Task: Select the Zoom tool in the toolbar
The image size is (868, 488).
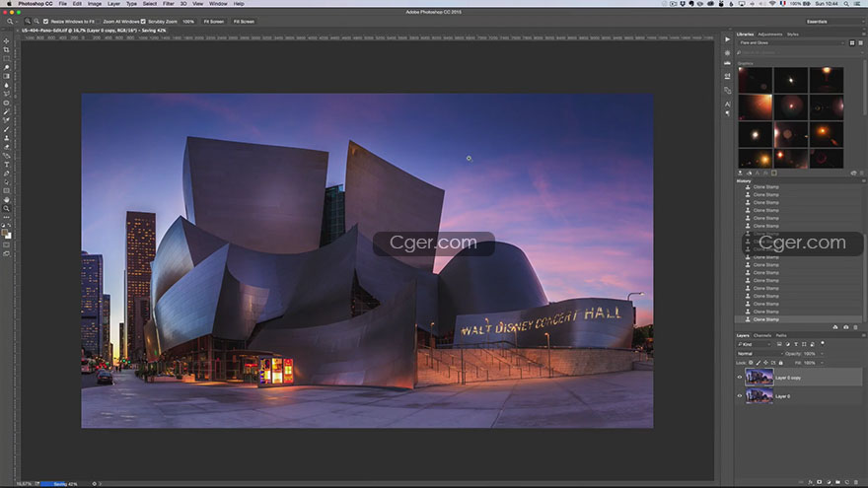Action: 7,209
